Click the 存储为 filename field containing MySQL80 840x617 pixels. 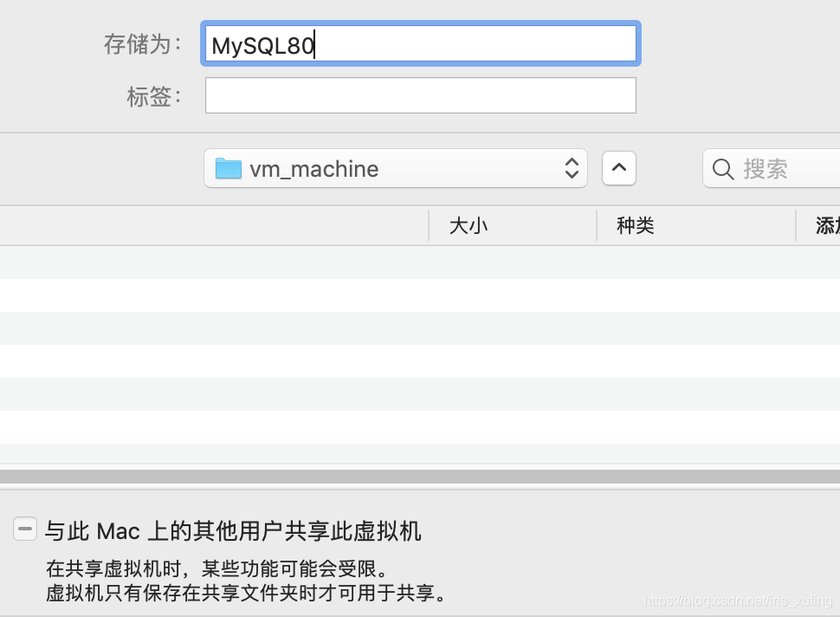point(421,44)
